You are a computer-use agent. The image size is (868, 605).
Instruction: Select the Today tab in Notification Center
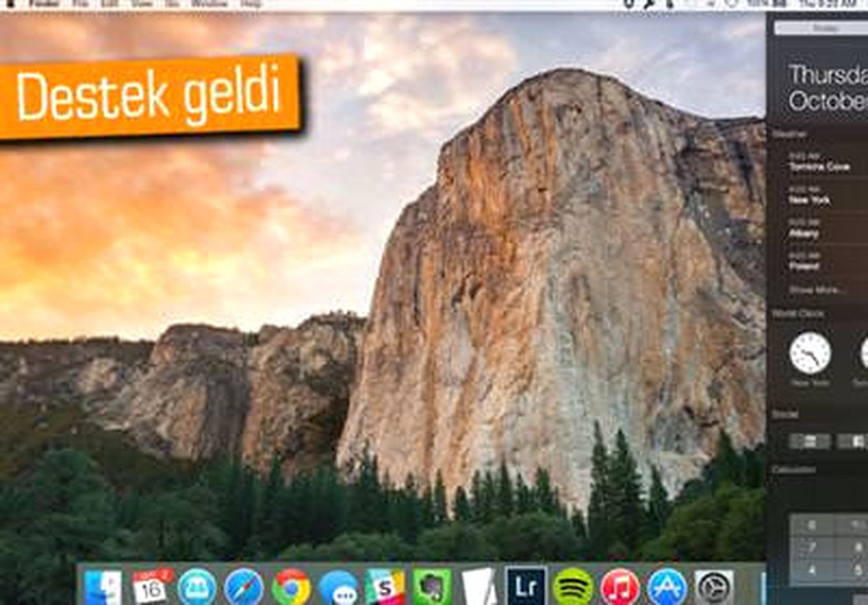pyautogui.click(x=825, y=28)
